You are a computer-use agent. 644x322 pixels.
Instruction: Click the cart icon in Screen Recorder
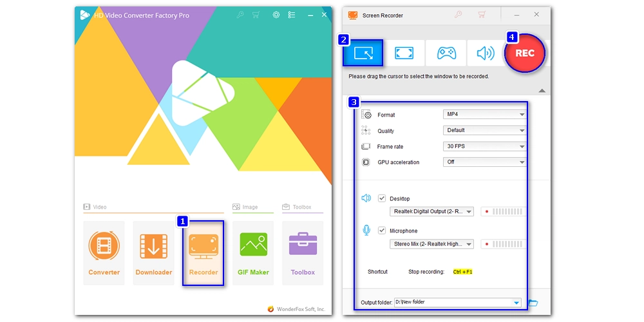coord(482,15)
